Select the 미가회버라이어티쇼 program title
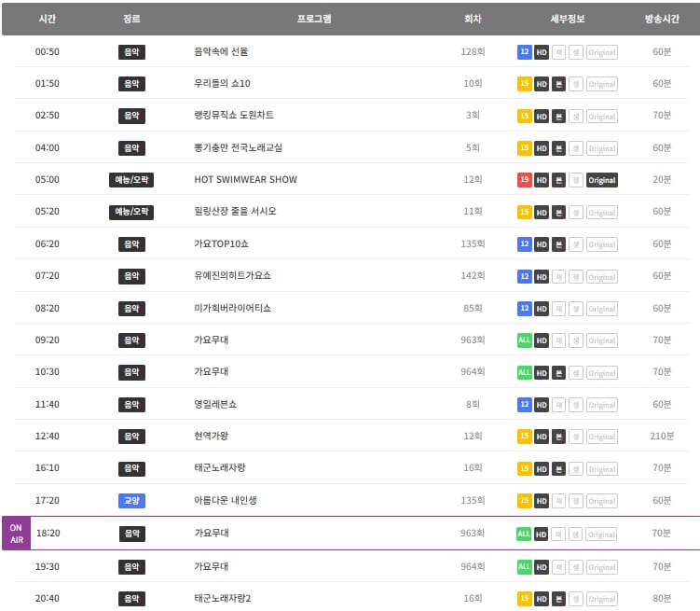The height and width of the screenshot is (611, 700). click(x=232, y=308)
